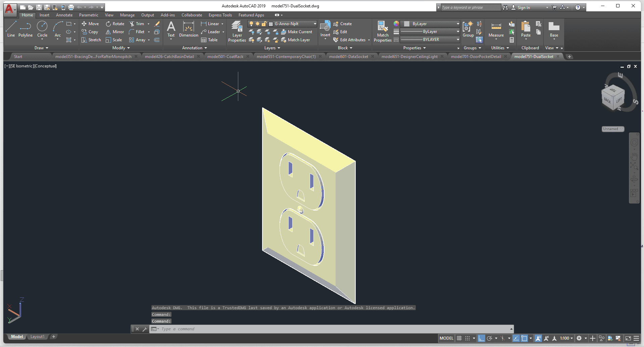The height and width of the screenshot is (347, 644).
Task: Select the Measure utility tool
Action: 496,29
